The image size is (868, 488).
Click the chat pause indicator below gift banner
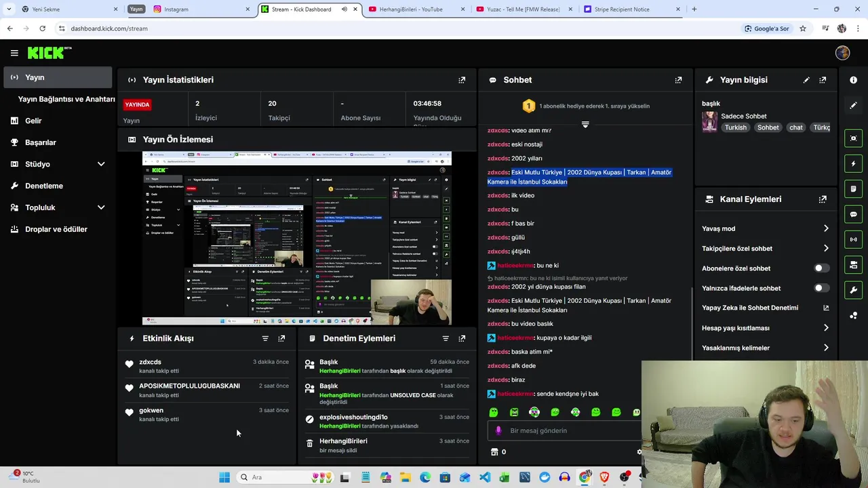[585, 125]
